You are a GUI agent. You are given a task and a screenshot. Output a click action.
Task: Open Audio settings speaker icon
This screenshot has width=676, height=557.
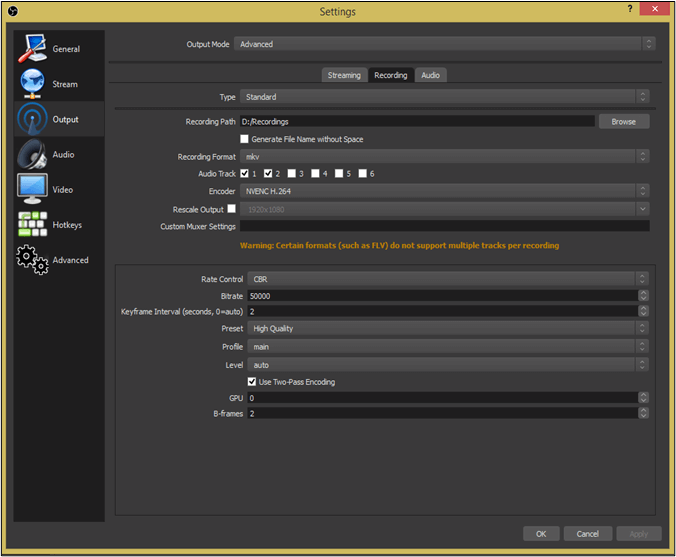pos(31,155)
